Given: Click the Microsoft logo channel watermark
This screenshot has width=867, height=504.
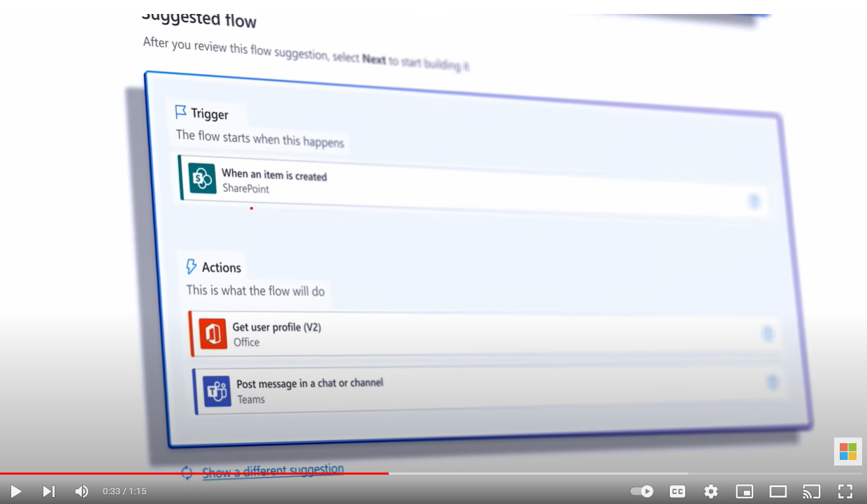Looking at the screenshot, I should 847,452.
